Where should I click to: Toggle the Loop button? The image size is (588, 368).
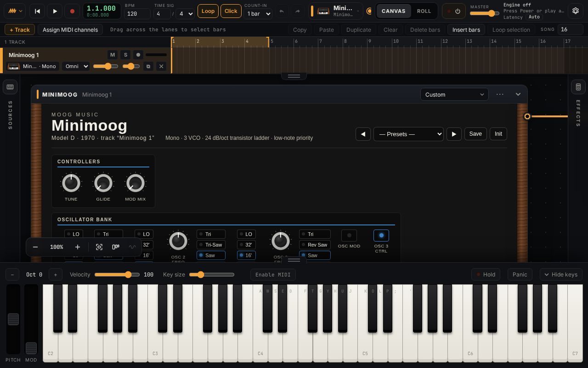208,11
